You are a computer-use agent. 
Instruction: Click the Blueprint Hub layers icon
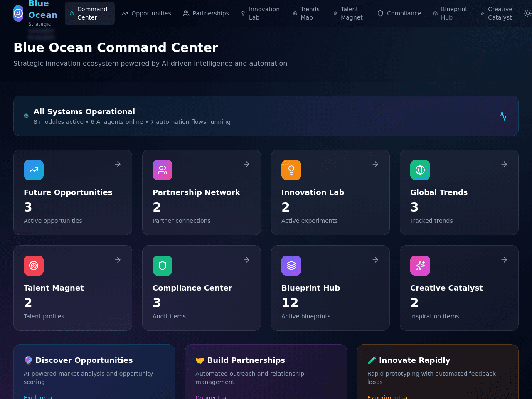[291, 266]
